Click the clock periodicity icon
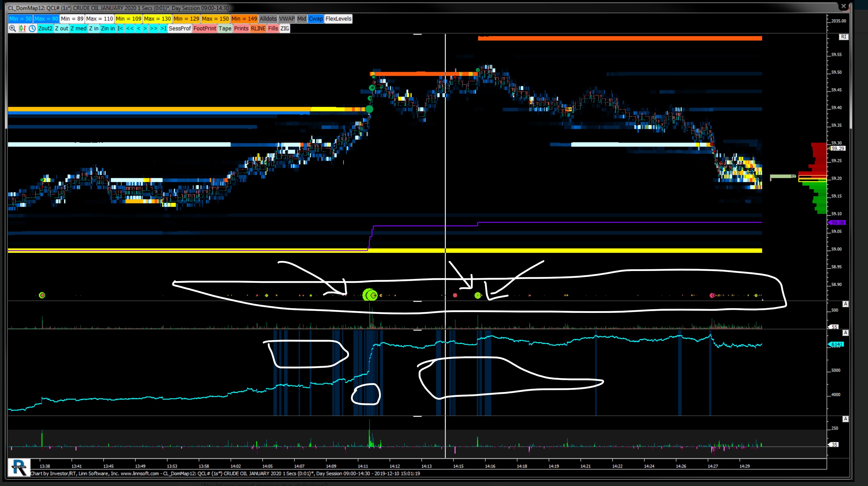The width and height of the screenshot is (868, 486). (x=32, y=28)
